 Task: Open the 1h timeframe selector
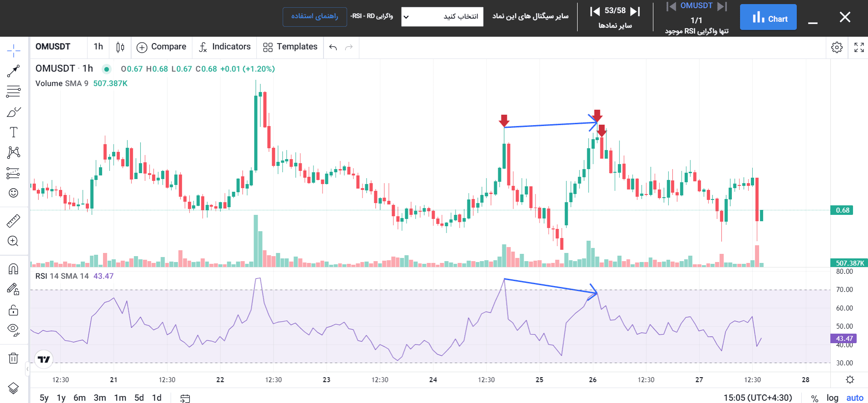[98, 47]
